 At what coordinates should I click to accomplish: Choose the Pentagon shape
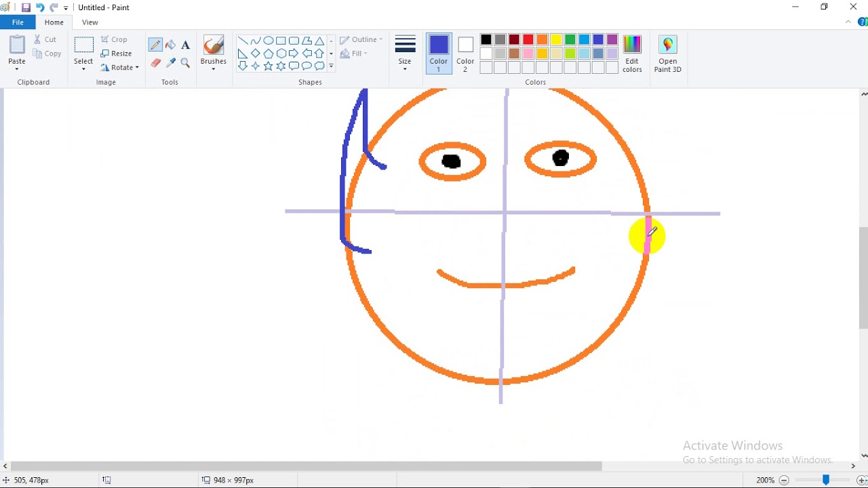point(269,54)
